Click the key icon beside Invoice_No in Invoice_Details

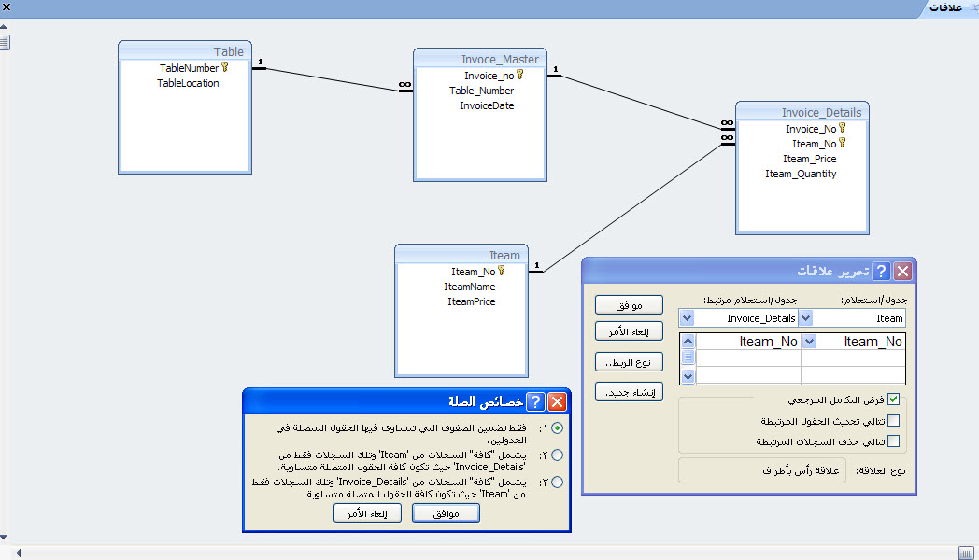843,129
